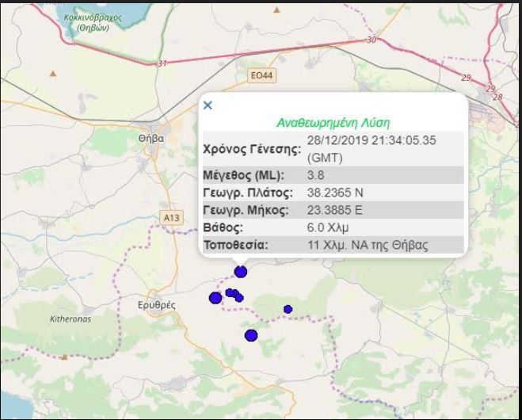Click the Ερυθρές town label
The image size is (522, 420).
pos(156,304)
